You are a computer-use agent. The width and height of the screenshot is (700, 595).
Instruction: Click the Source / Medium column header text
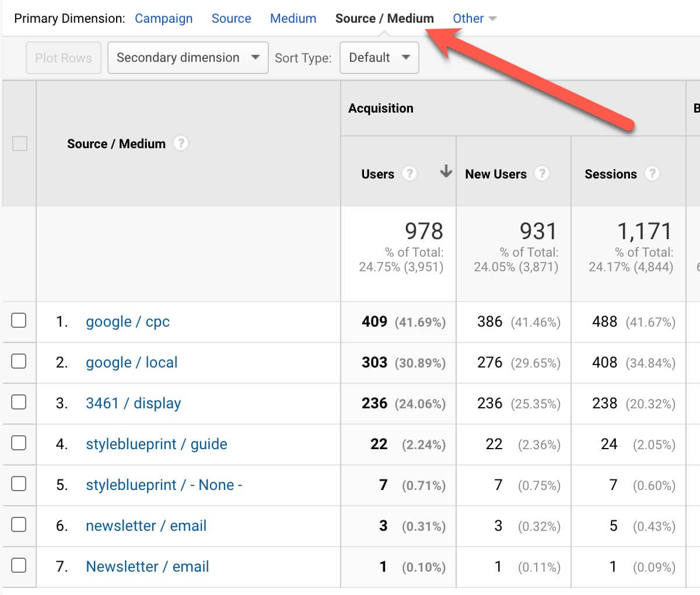point(116,143)
